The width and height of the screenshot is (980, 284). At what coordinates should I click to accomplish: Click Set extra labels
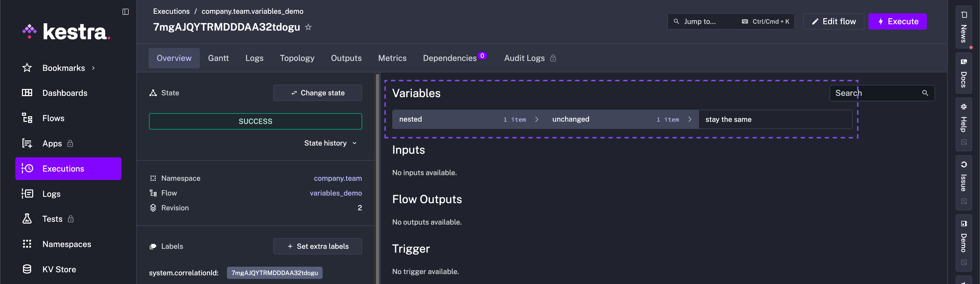point(318,246)
